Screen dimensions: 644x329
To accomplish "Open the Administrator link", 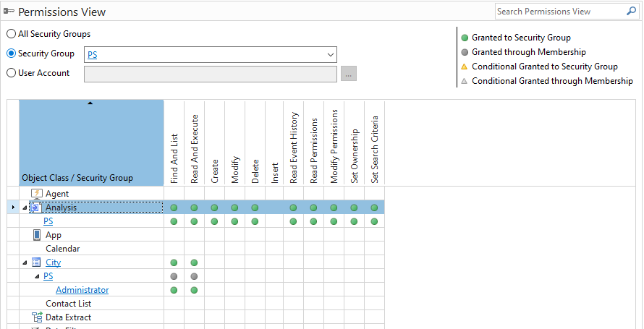I will pyautogui.click(x=82, y=290).
